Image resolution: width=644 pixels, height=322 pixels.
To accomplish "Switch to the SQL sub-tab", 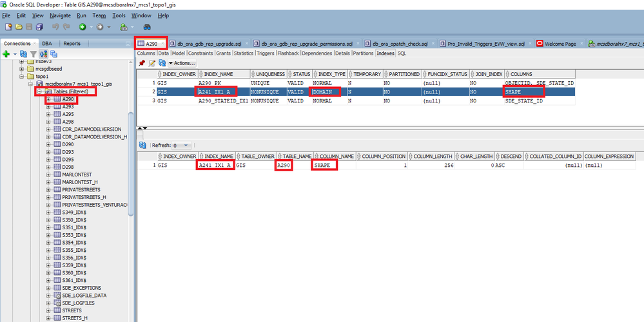I will pos(402,53).
